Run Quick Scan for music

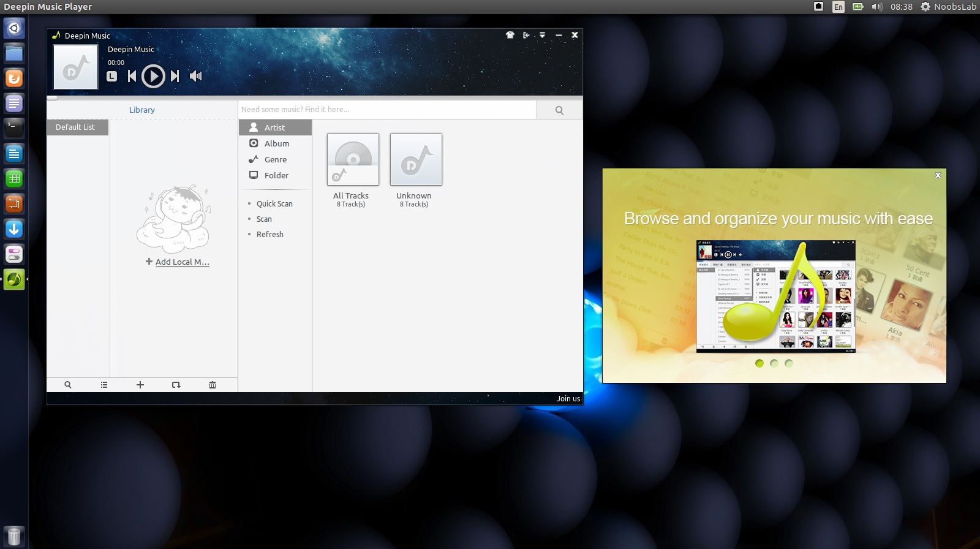click(x=274, y=203)
